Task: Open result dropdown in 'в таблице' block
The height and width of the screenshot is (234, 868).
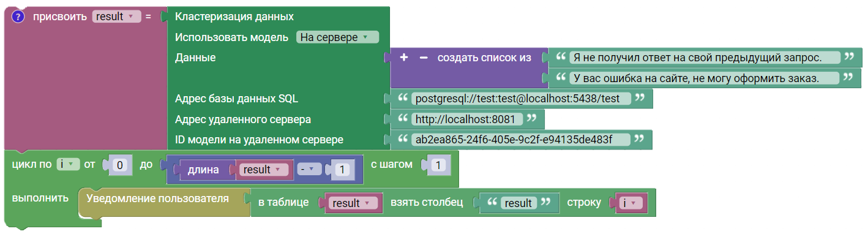Action: [x=354, y=203]
